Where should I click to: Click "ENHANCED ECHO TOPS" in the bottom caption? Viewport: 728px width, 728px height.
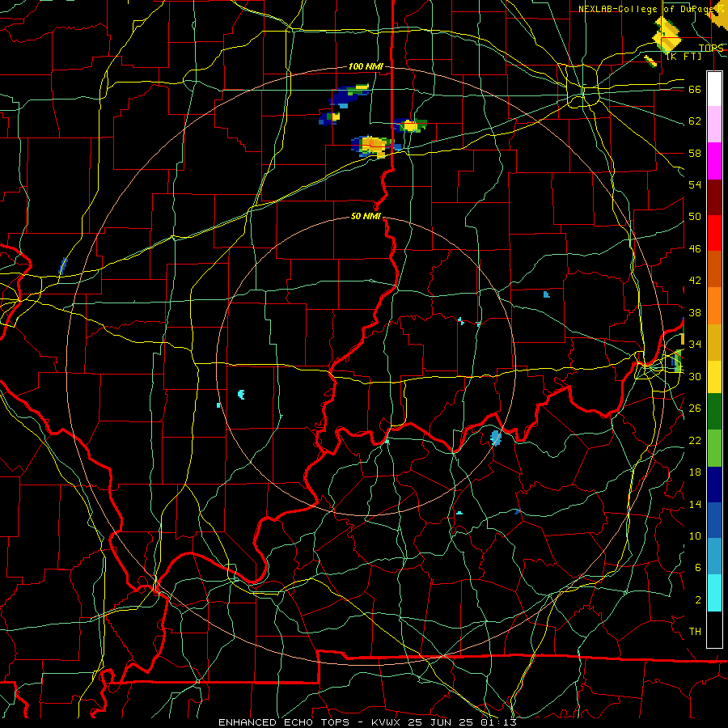click(288, 722)
